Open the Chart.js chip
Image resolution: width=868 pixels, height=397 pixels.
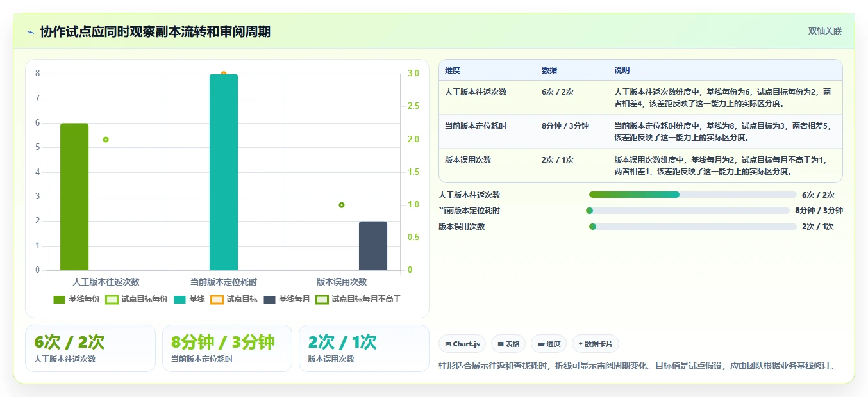pos(462,344)
